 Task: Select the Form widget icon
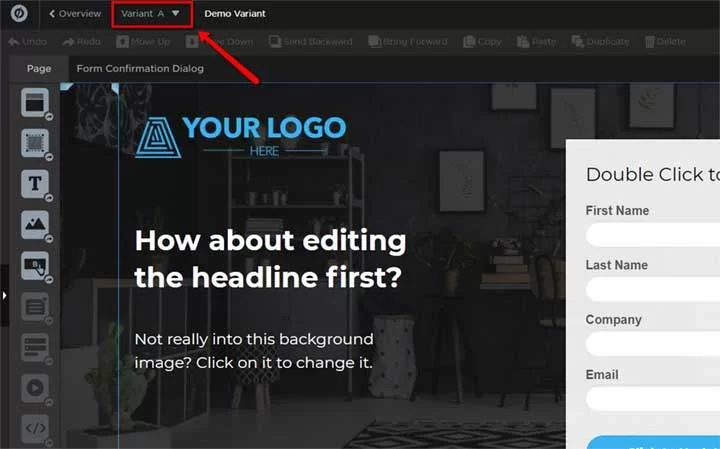click(x=35, y=347)
